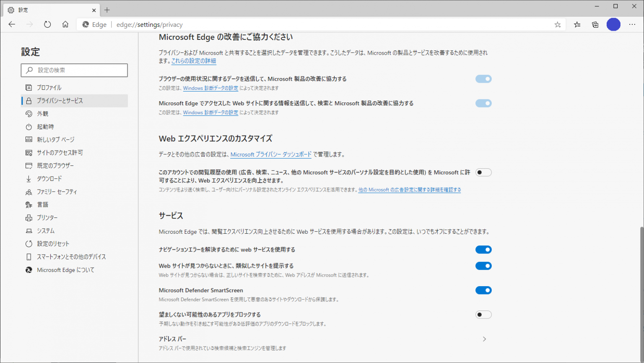Open Microsoft プライバシー ダッシュボード link
This screenshot has height=363, width=644.
pyautogui.click(x=271, y=154)
